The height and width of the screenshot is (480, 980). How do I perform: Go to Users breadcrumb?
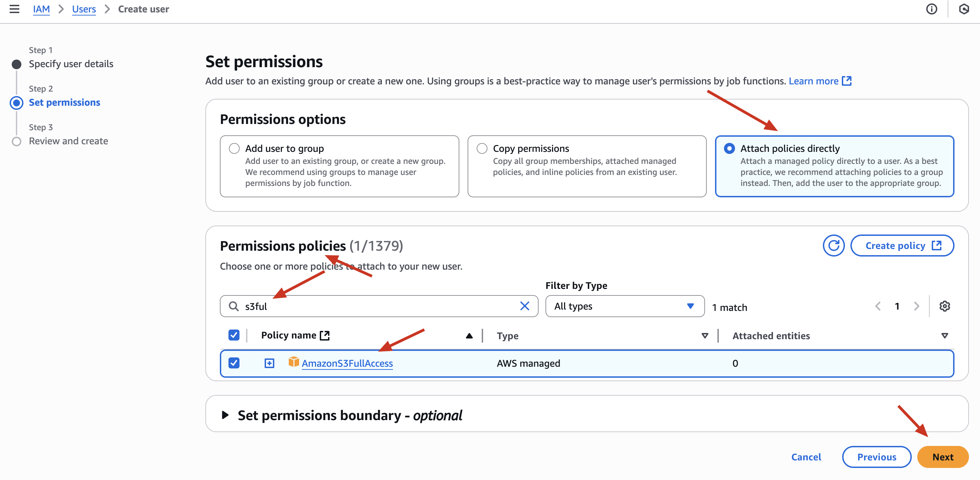click(84, 9)
